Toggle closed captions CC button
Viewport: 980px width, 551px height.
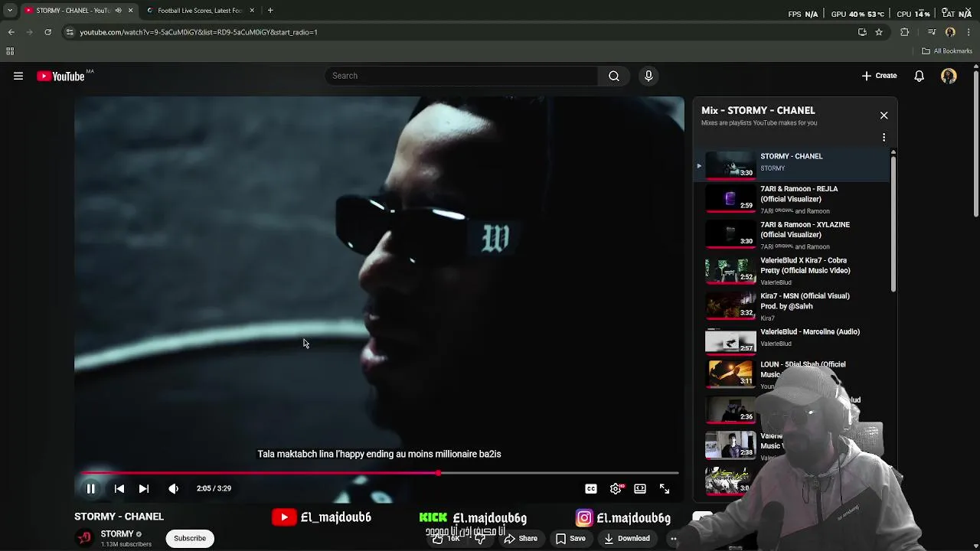(591, 488)
